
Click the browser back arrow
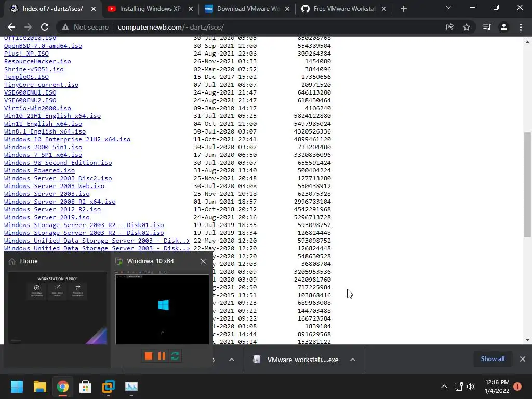[x=11, y=27]
